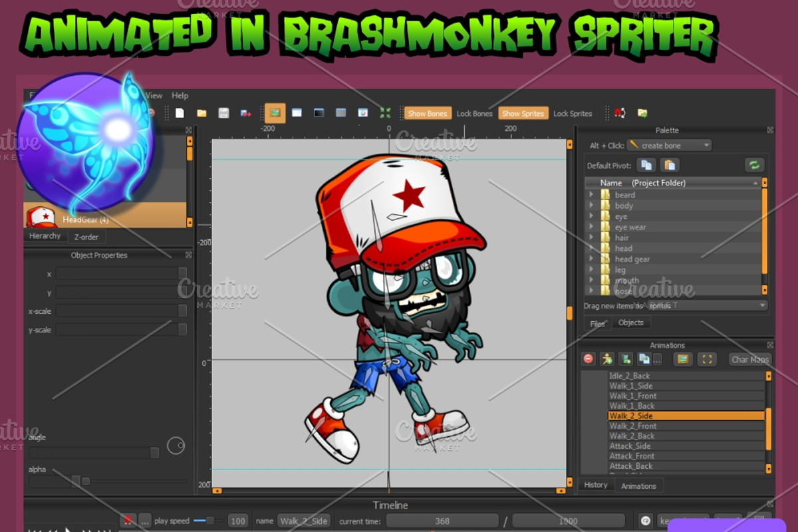Click the '...' button beside the red key icon
798x532 pixels.
(x=145, y=521)
